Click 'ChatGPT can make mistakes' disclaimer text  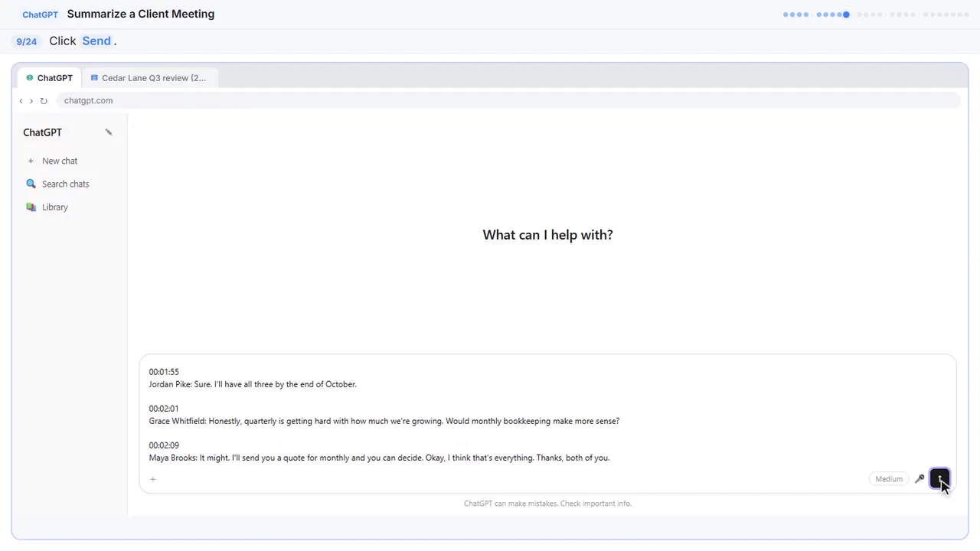click(547, 504)
